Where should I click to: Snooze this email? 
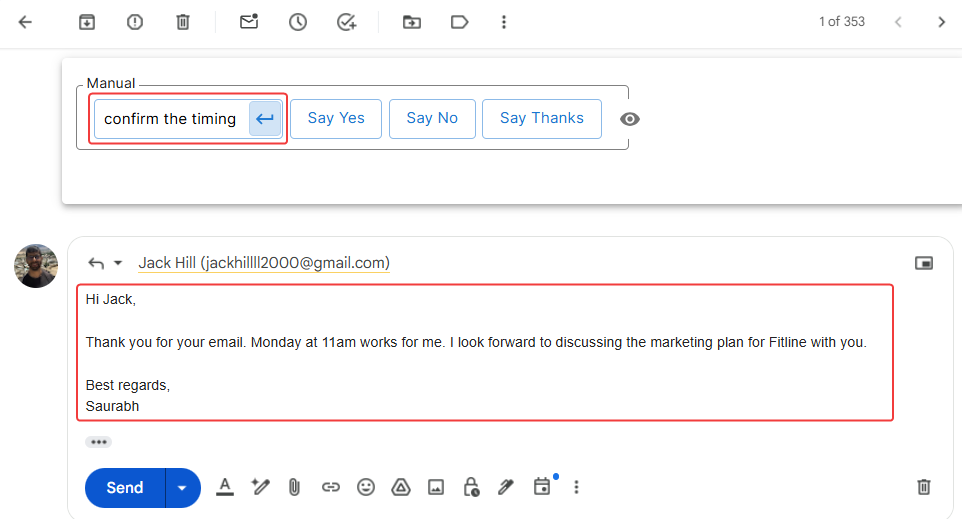pyautogui.click(x=298, y=22)
